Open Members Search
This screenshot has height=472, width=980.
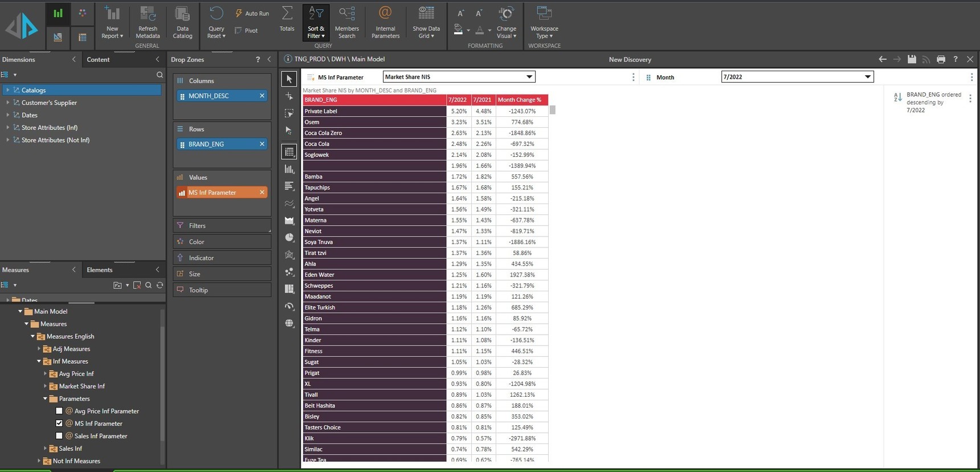[346, 22]
